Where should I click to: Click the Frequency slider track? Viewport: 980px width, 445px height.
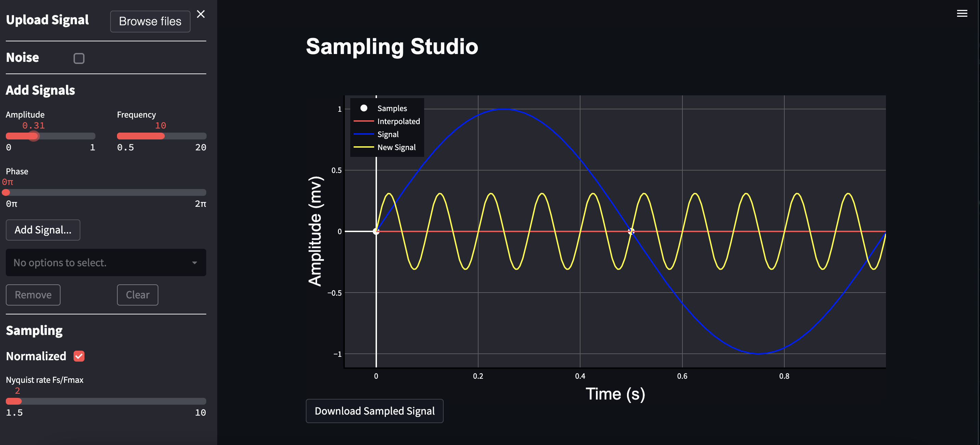click(x=162, y=136)
